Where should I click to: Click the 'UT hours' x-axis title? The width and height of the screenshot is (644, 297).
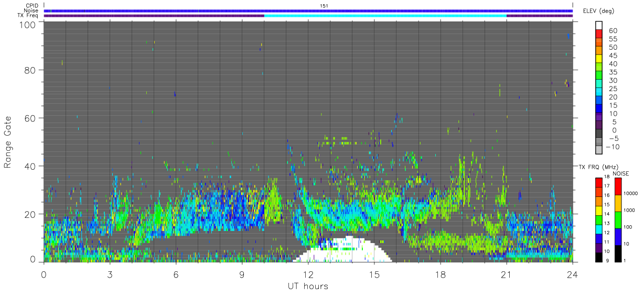pos(307,286)
